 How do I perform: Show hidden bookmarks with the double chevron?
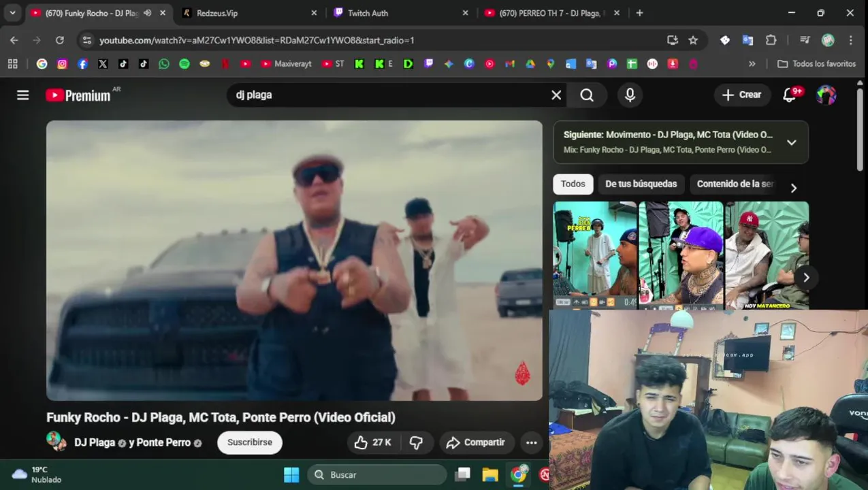[752, 64]
